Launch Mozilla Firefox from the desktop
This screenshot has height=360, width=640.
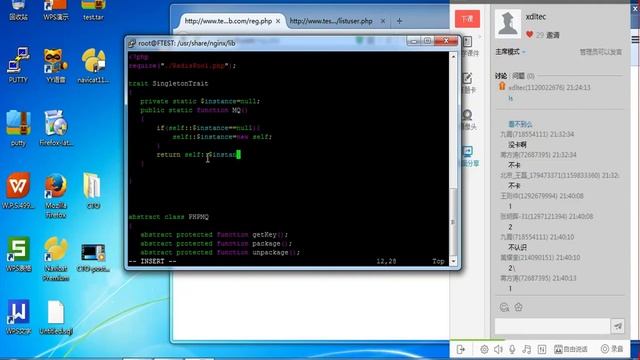coord(56,195)
